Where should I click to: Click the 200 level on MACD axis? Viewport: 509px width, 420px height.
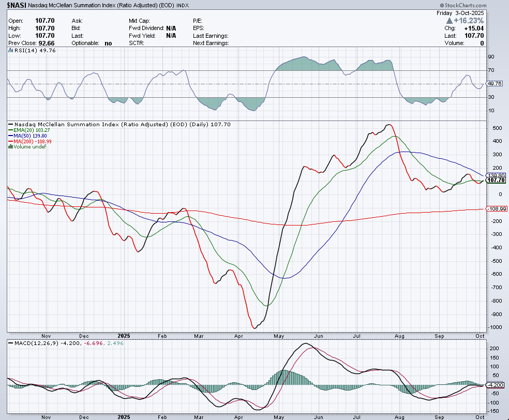[x=494, y=348]
